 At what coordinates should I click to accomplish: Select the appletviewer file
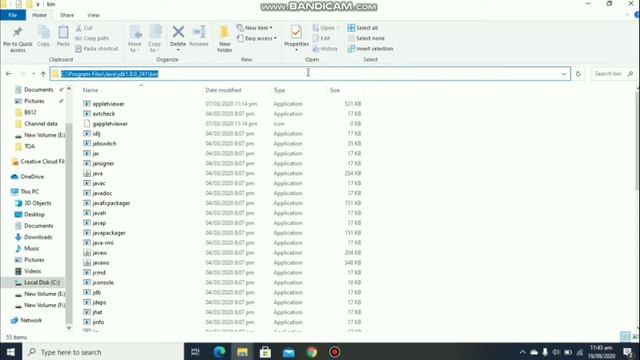pos(109,104)
